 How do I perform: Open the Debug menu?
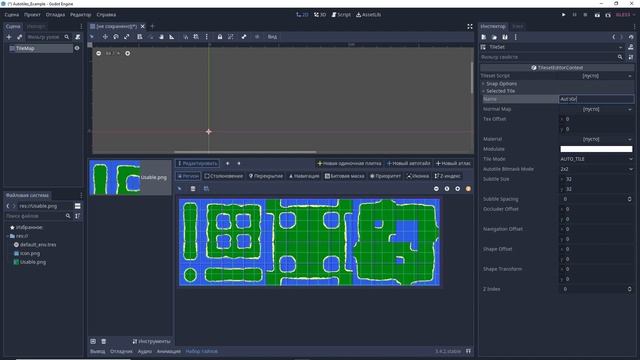click(55, 15)
